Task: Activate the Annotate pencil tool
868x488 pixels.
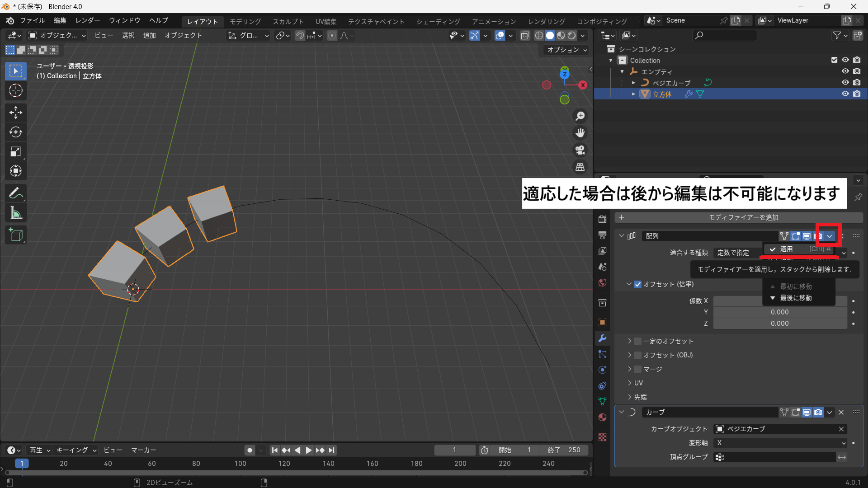Action: [x=16, y=193]
